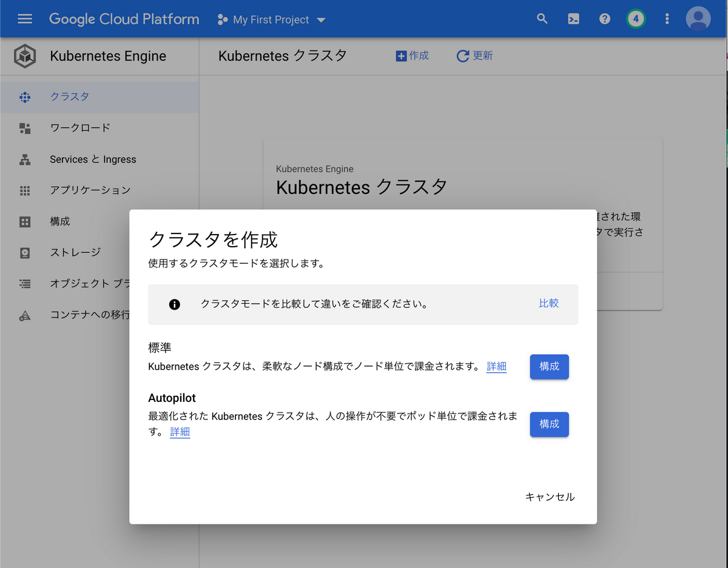Click the 作成 button in the toolbar
Image resolution: width=728 pixels, height=568 pixels.
[x=412, y=56]
